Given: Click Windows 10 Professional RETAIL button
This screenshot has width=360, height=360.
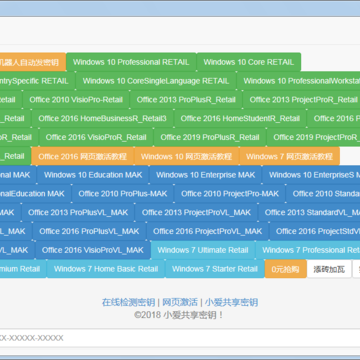Looking at the screenshot, I should pos(131,62).
